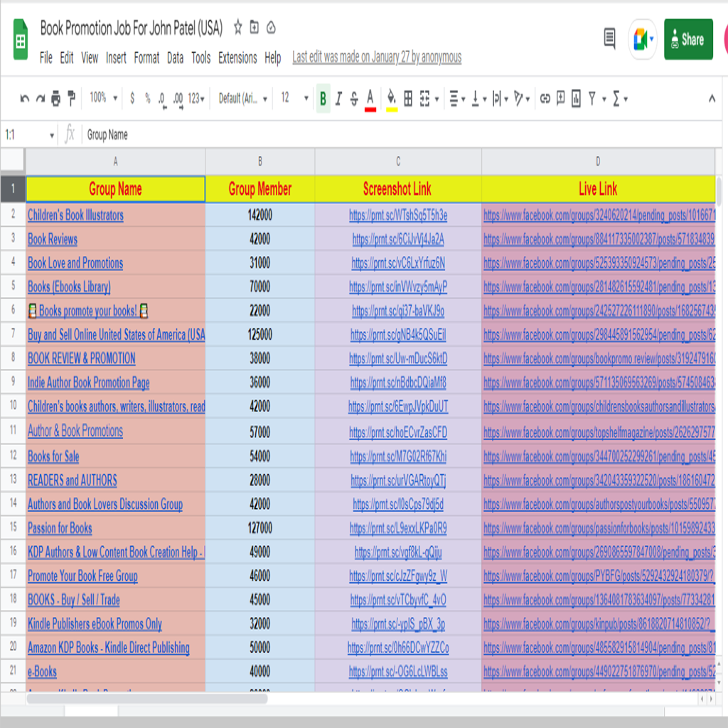Click the Google Meet call icon
The height and width of the screenshot is (728, 728).
tap(643, 39)
